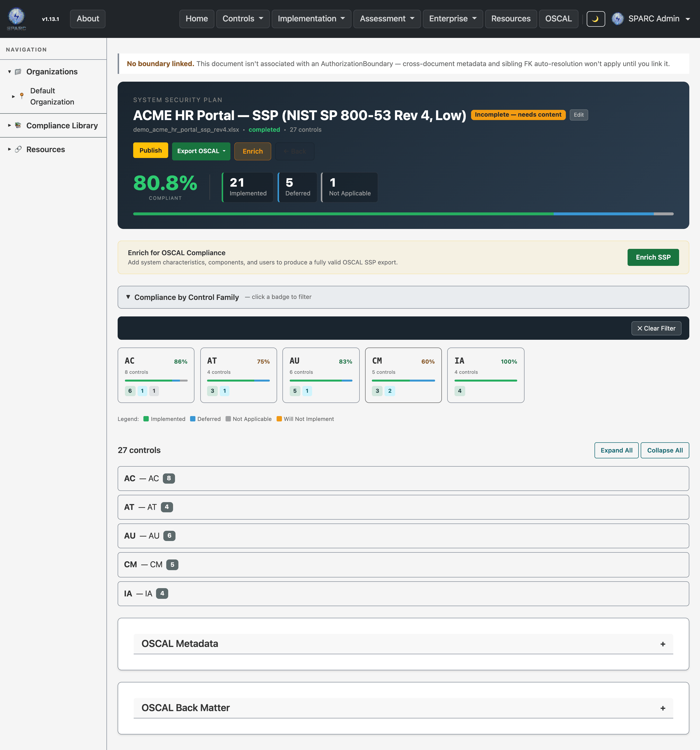Click the green Implemented legend swatch

(146, 419)
